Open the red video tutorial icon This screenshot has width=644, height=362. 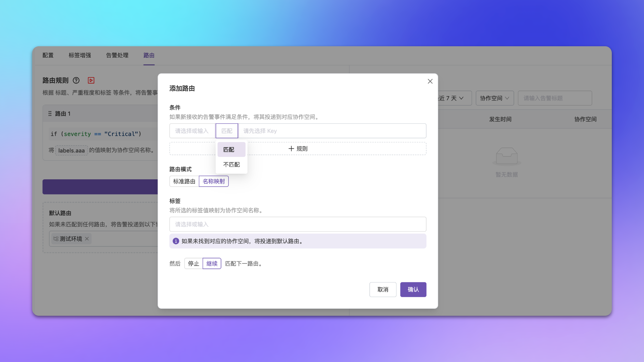[91, 80]
